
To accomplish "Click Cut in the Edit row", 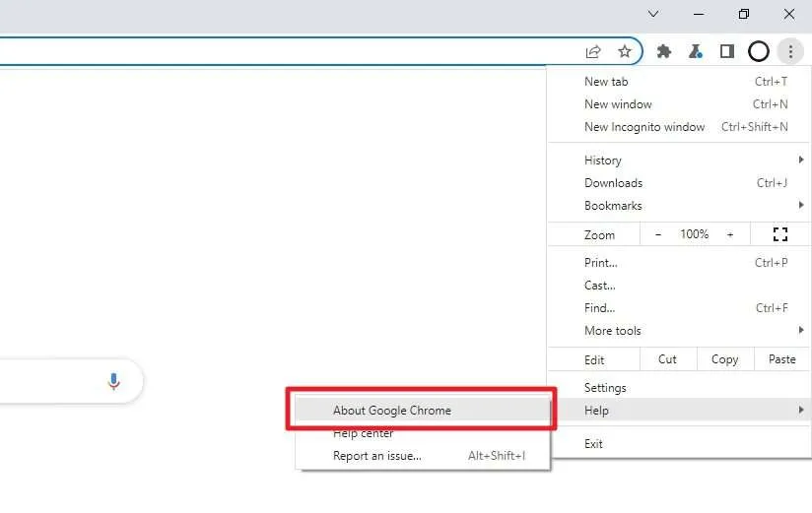I will 667,359.
